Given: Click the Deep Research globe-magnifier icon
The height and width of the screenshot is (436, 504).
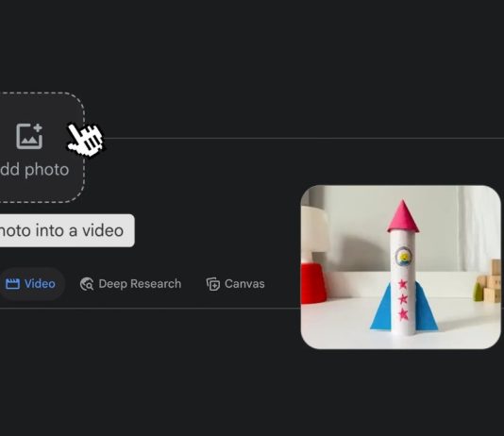Looking at the screenshot, I should (x=87, y=284).
